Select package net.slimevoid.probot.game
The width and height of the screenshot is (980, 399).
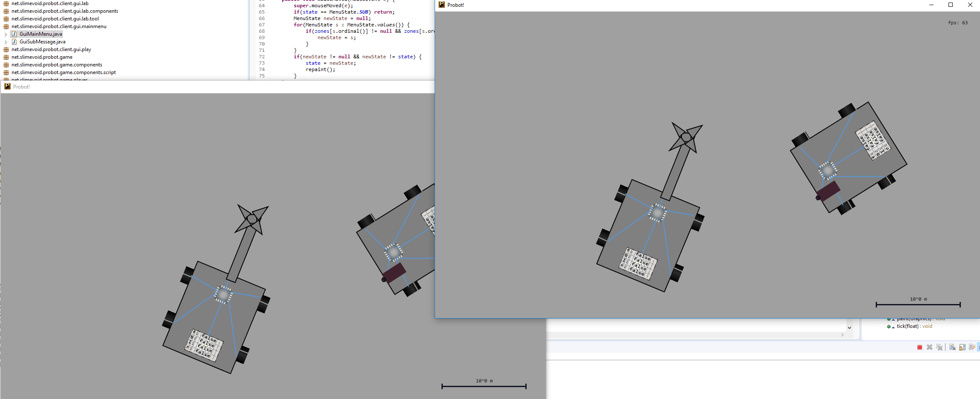pyautogui.click(x=42, y=57)
